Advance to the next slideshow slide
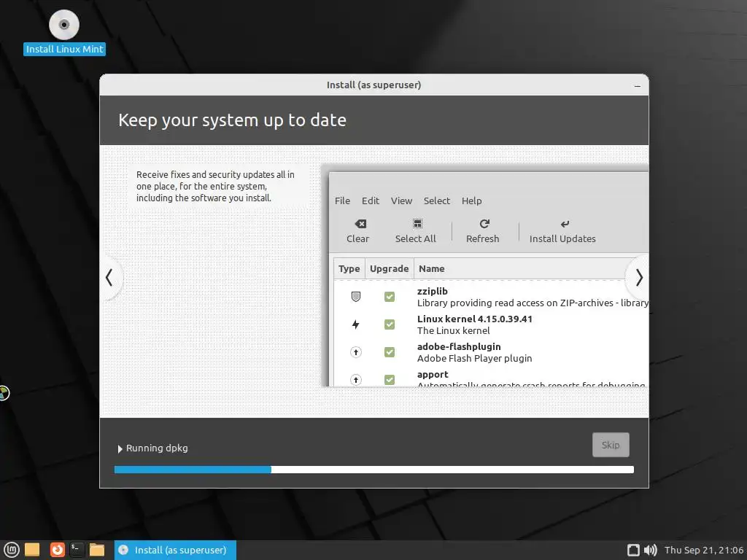 tap(639, 278)
